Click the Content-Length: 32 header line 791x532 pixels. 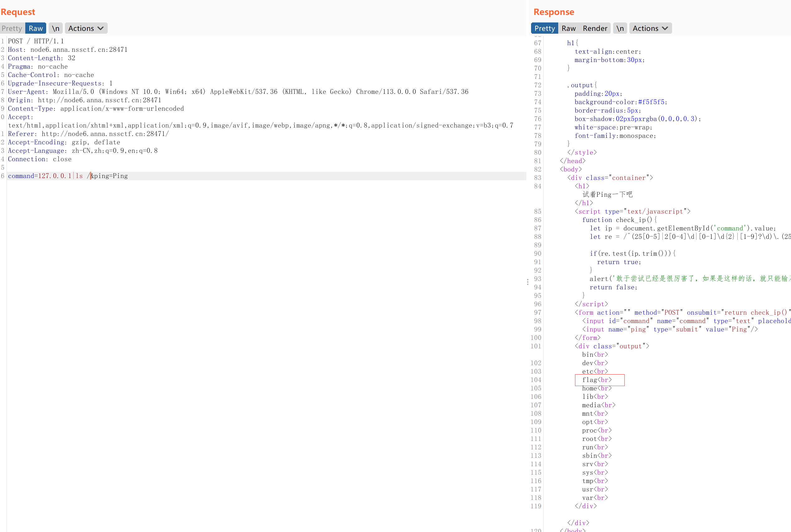coord(42,58)
